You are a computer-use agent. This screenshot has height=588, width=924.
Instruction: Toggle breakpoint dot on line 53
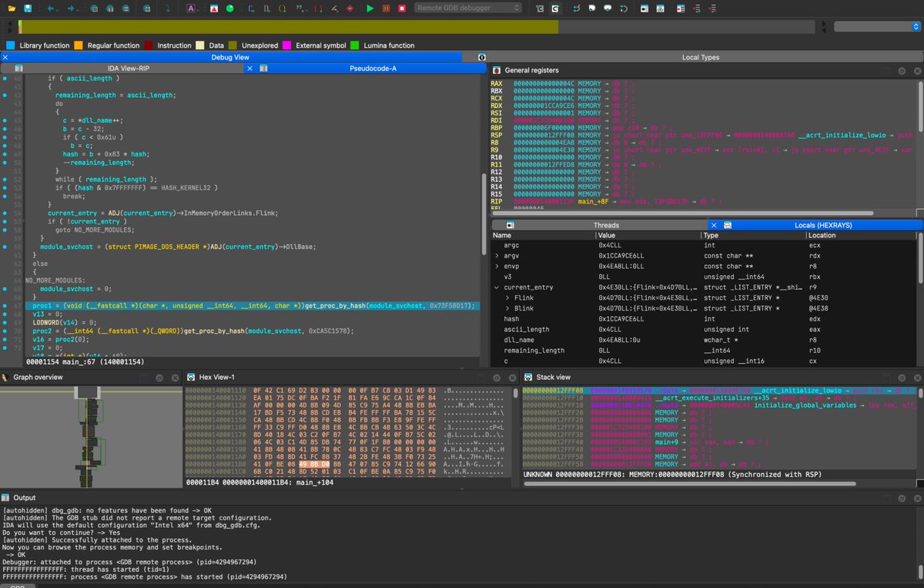click(5, 187)
